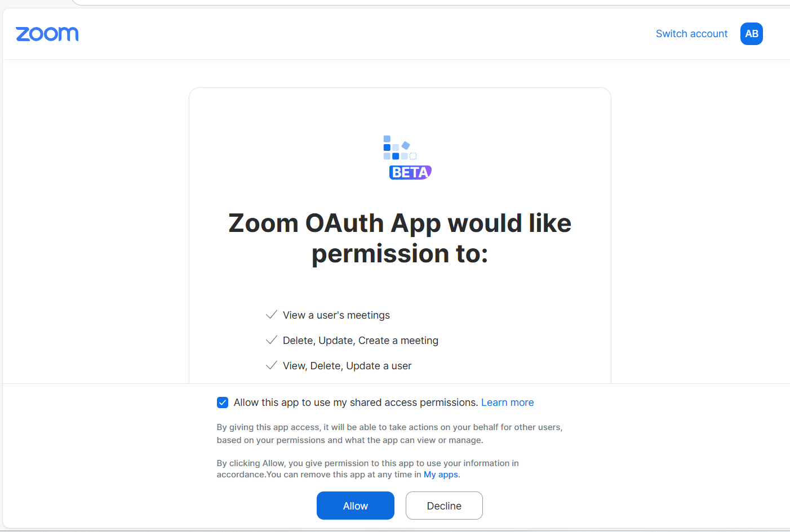Open 'My apps' from the consent text

[x=440, y=474]
